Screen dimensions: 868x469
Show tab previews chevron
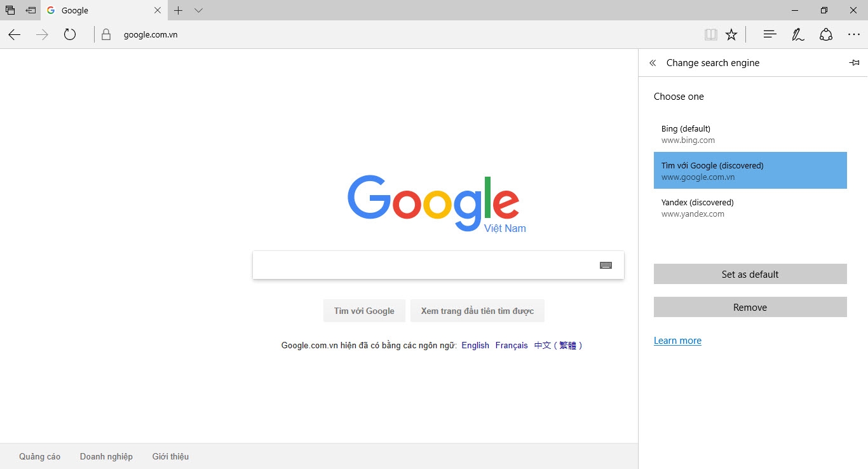click(x=199, y=10)
